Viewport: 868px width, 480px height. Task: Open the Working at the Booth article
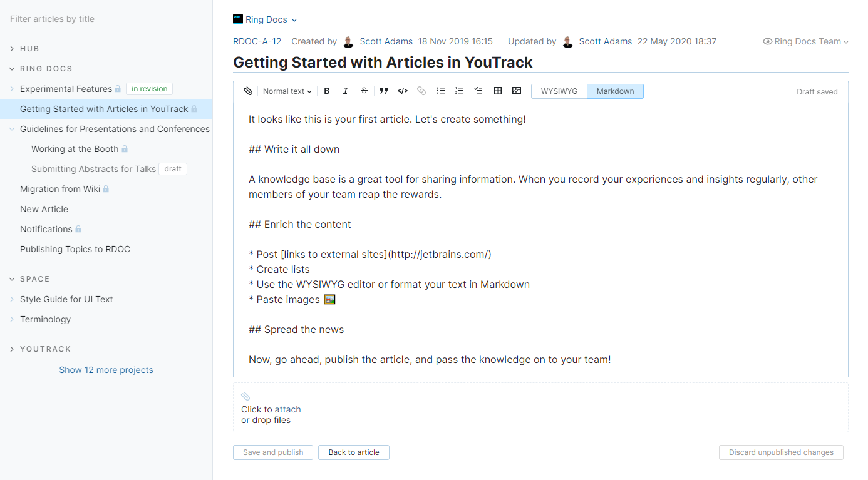[75, 149]
